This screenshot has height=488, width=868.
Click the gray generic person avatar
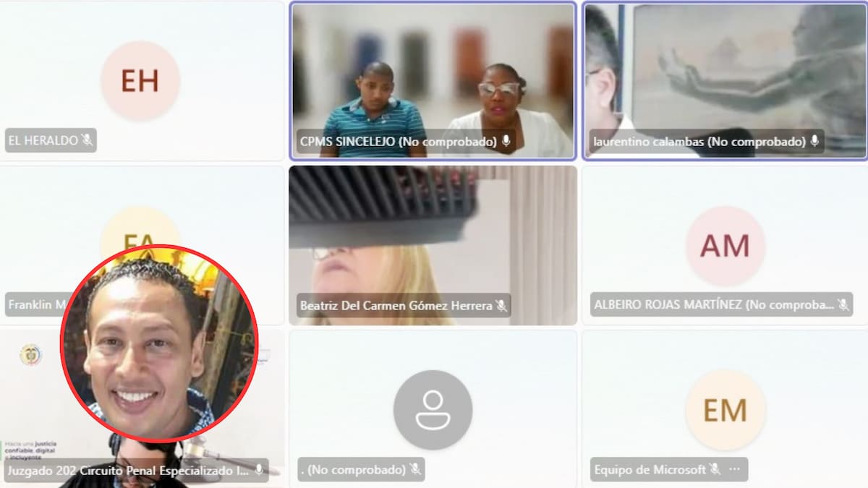433,410
